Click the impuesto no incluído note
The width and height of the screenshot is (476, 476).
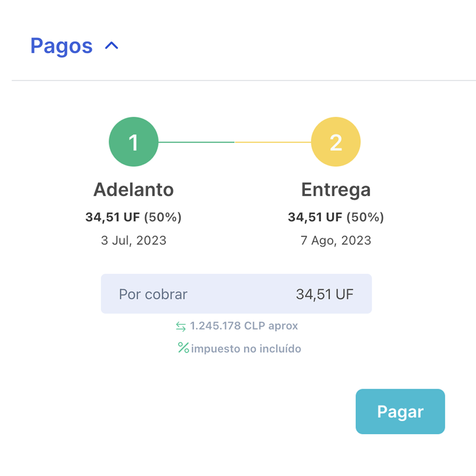[x=246, y=349]
